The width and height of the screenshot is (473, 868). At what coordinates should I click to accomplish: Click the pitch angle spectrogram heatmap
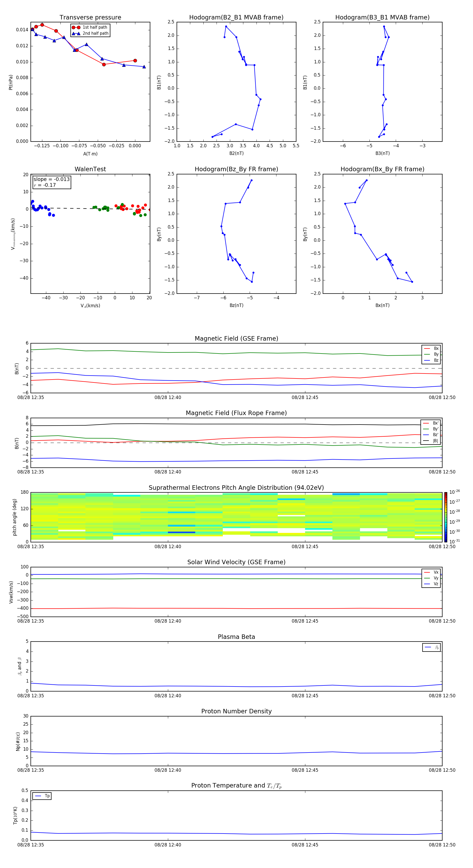pyautogui.click(x=236, y=517)
